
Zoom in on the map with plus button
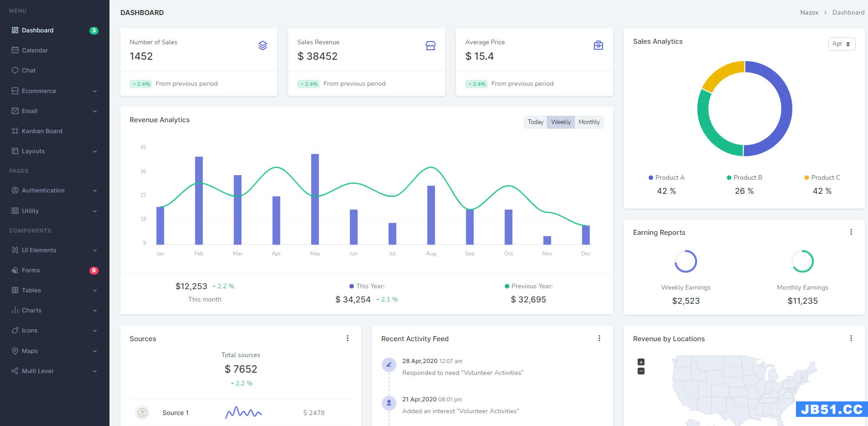641,362
